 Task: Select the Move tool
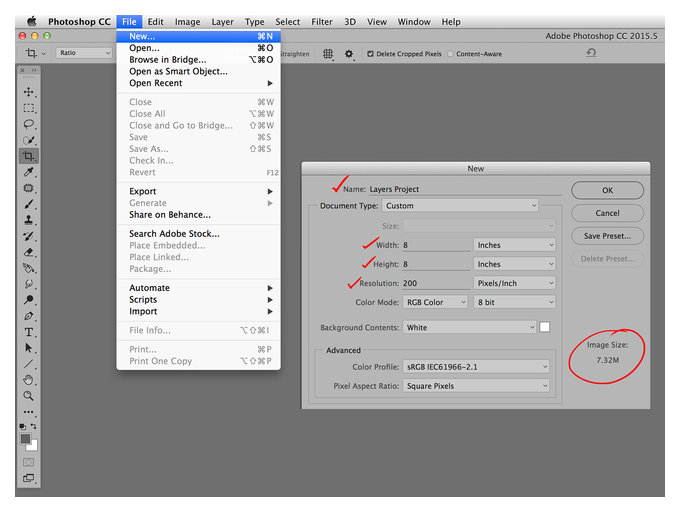point(29,92)
